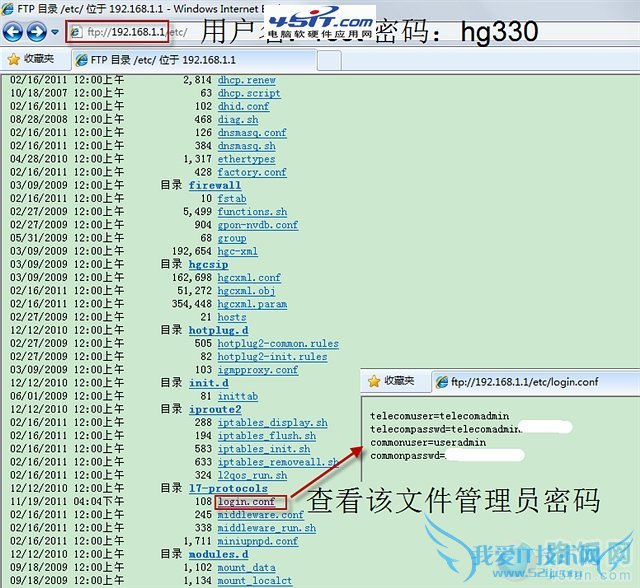
Task: Click the browser Forward arrow button
Action: pos(36,32)
